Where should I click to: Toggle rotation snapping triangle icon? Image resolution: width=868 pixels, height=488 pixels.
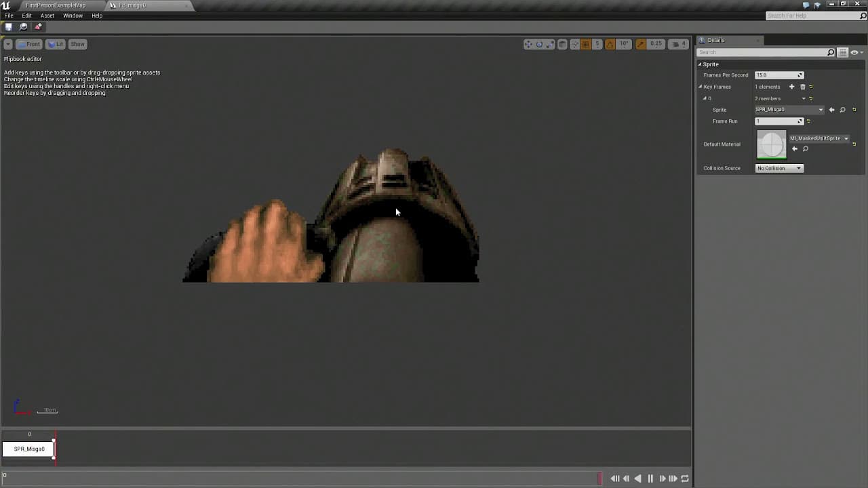pyautogui.click(x=610, y=44)
